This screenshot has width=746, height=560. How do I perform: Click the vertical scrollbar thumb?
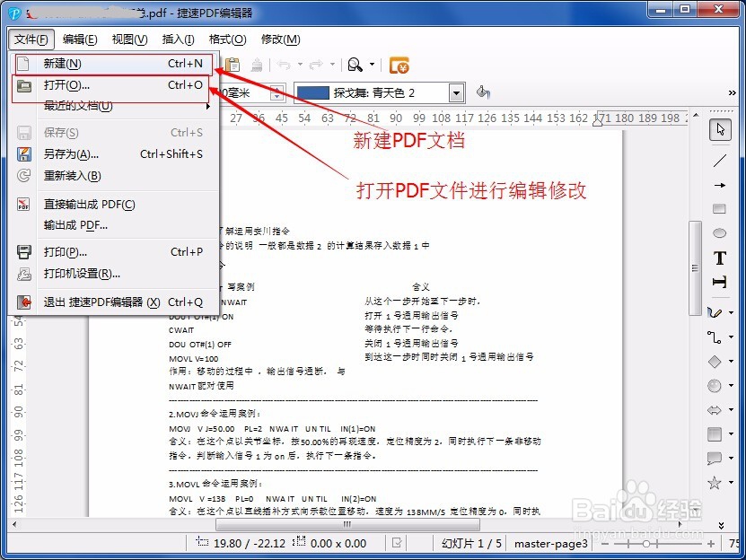(695, 267)
